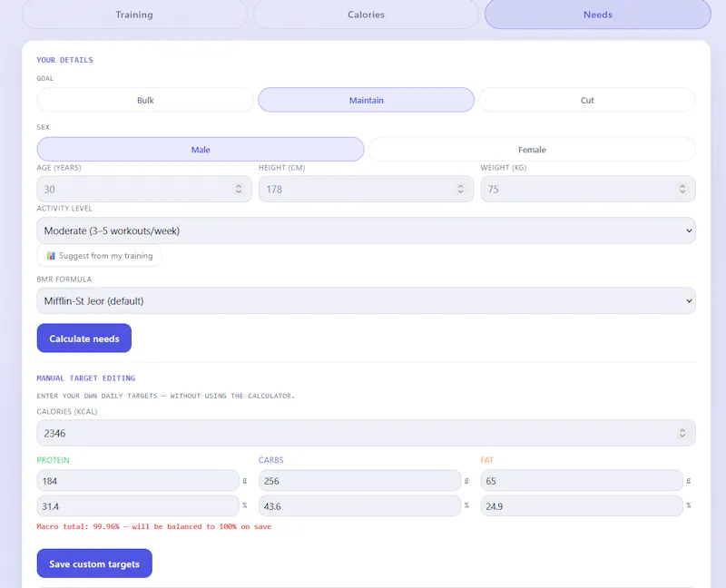Open the Activity Level dropdown
This screenshot has width=726, height=588.
pos(366,230)
